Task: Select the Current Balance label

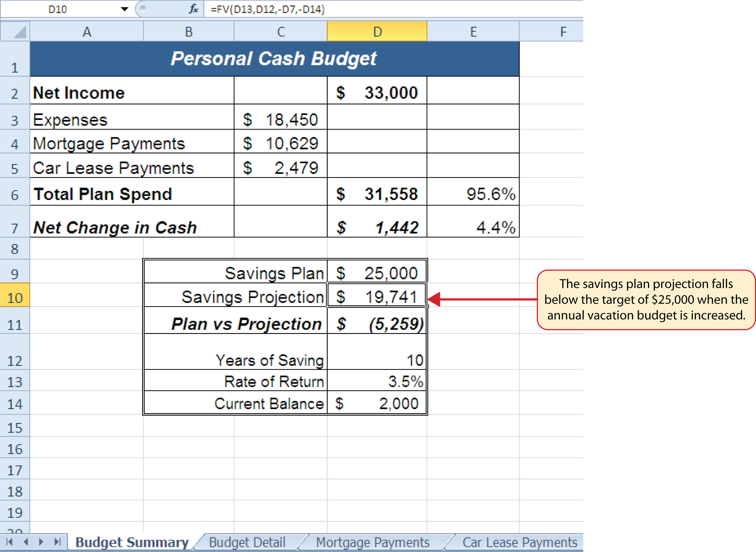Action: click(235, 402)
